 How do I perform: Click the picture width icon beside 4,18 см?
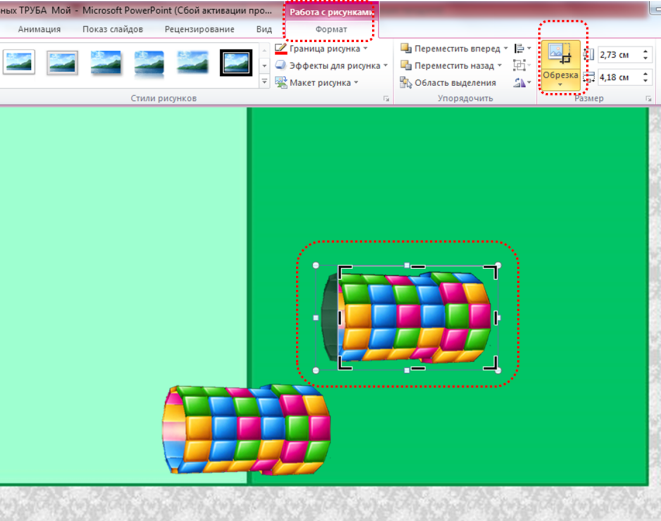coord(589,77)
